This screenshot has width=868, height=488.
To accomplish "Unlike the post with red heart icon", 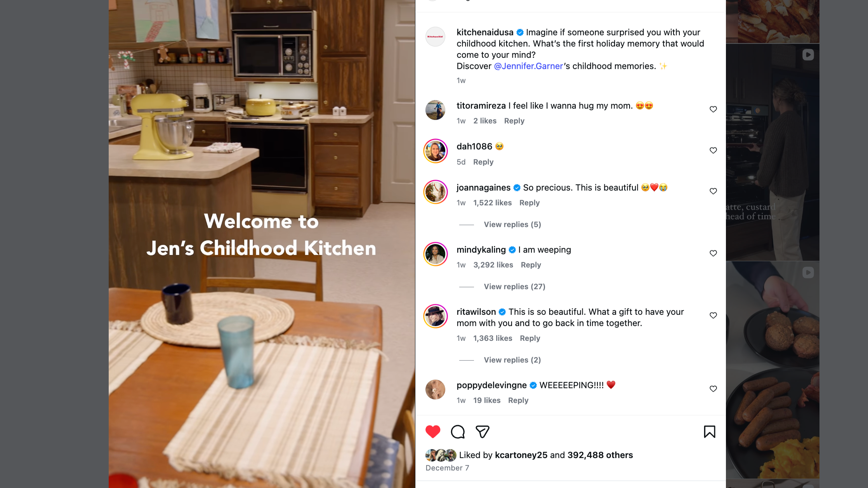I will pos(432,432).
